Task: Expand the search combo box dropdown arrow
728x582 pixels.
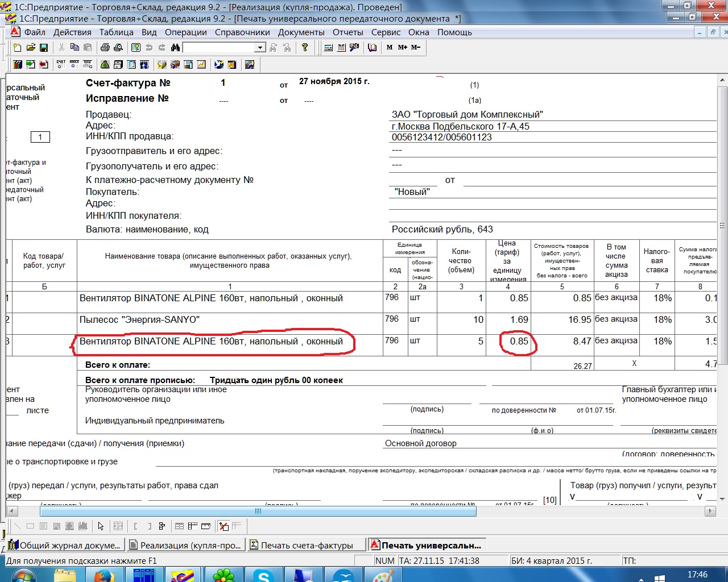Action: point(260,48)
